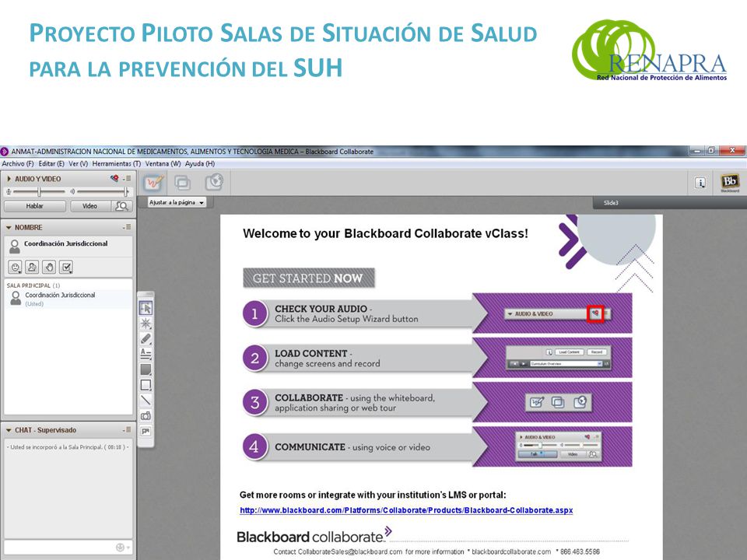Raise hand using the hand icon

click(49, 267)
